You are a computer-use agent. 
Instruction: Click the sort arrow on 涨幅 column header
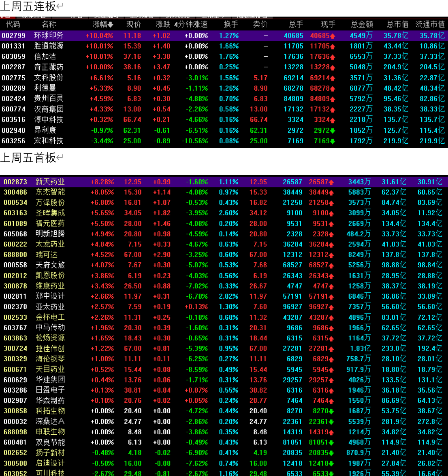pyautogui.click(x=111, y=25)
